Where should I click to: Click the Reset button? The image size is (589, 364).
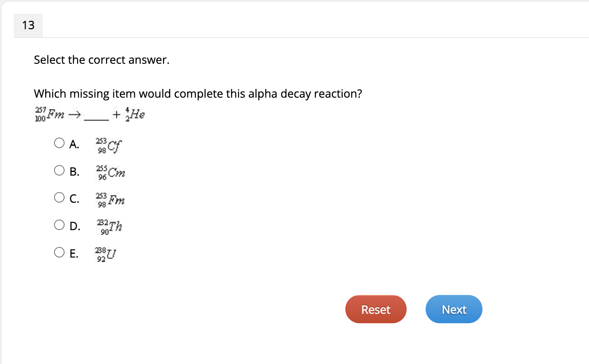point(376,309)
